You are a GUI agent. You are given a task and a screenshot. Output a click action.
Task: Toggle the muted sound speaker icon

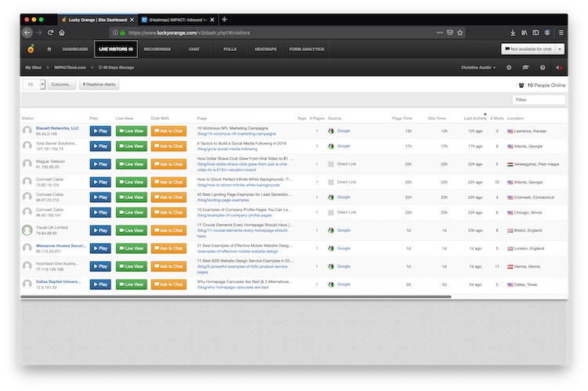point(559,67)
